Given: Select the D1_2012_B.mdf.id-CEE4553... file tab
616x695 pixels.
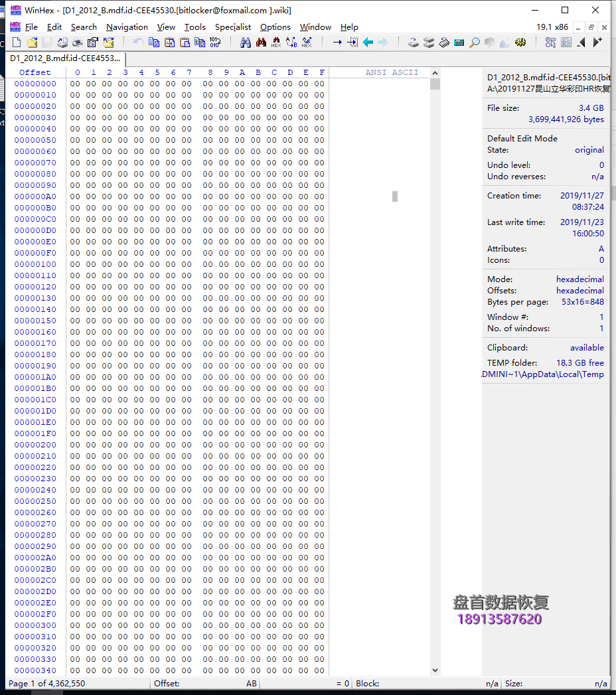Looking at the screenshot, I should click(x=65, y=58).
